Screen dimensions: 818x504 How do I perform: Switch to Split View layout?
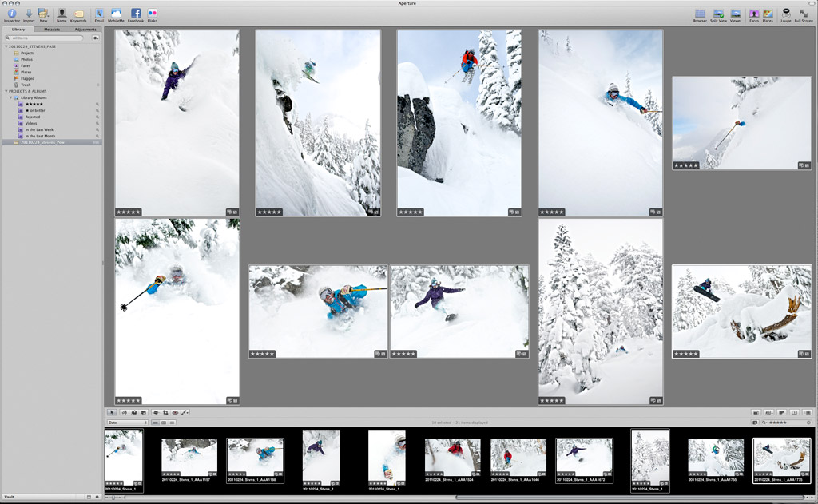point(718,14)
